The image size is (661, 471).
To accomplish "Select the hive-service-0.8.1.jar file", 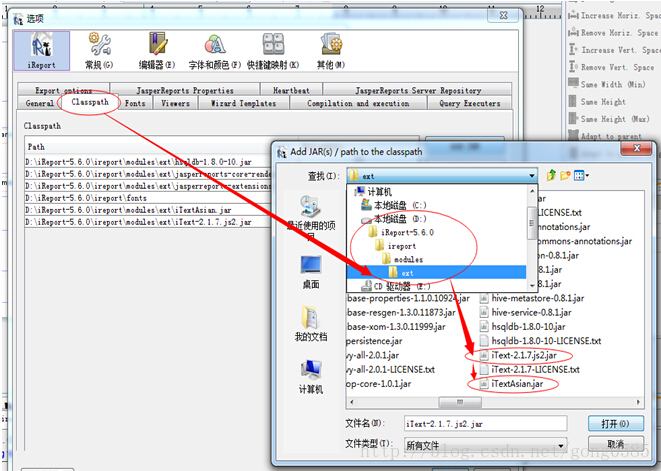I will [526, 312].
